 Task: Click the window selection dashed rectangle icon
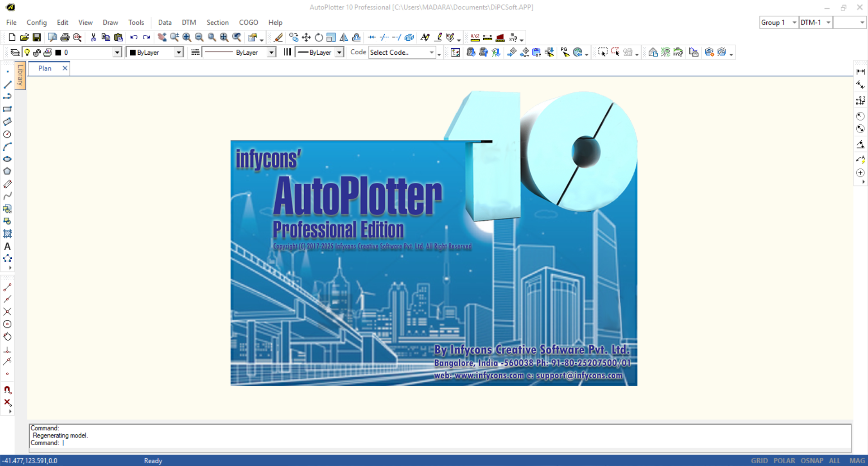(x=603, y=52)
